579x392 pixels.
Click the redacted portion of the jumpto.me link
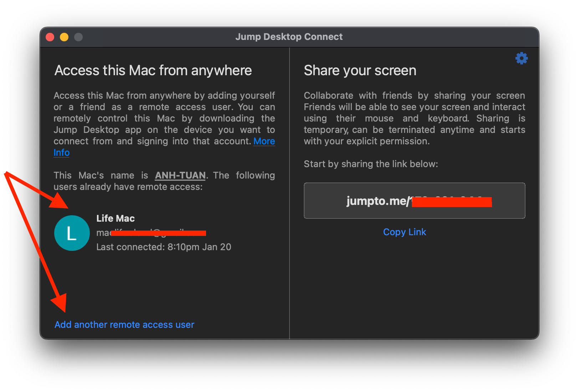[451, 202]
